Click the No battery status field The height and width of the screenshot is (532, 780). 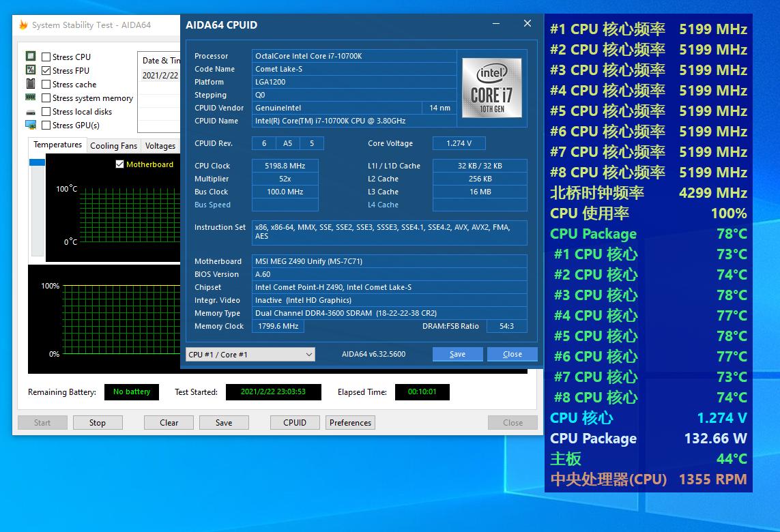131,391
